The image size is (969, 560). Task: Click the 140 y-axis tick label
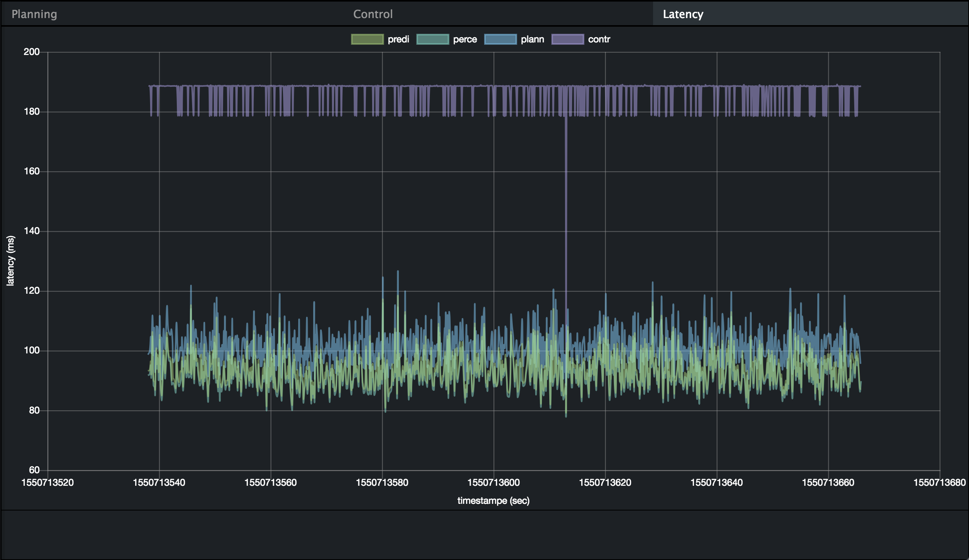tap(32, 231)
